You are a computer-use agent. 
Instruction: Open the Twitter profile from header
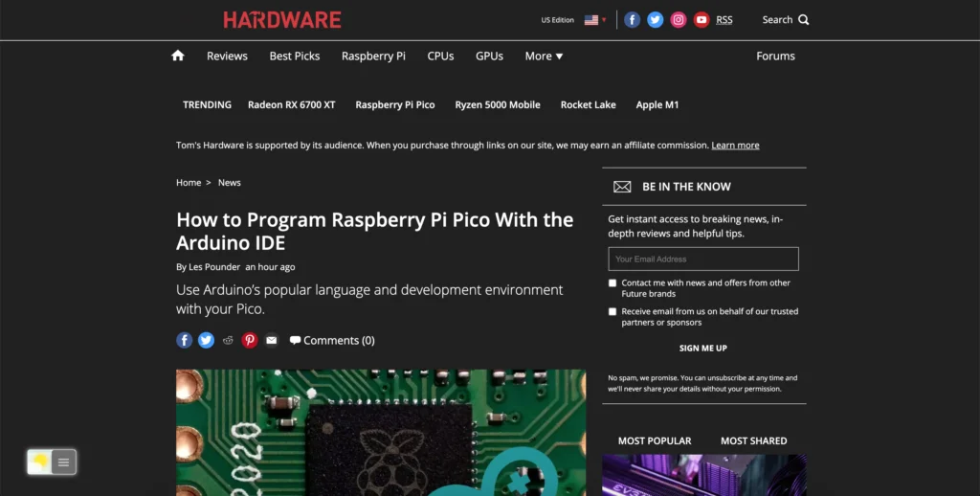tap(655, 20)
